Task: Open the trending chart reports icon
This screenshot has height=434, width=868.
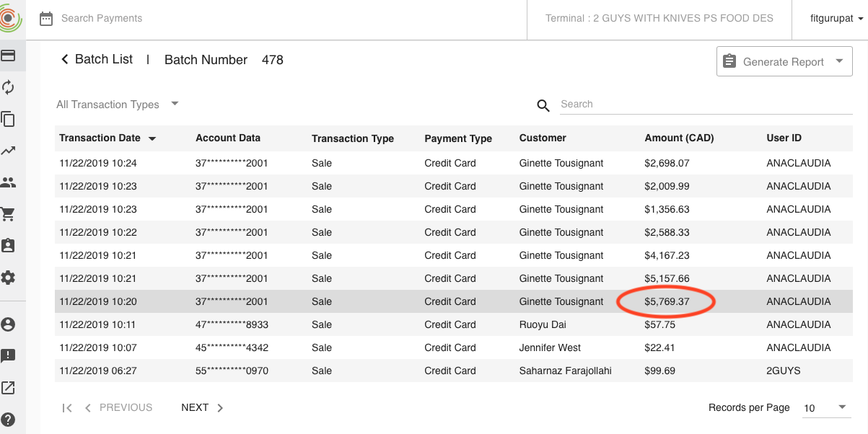Action: coord(9,151)
